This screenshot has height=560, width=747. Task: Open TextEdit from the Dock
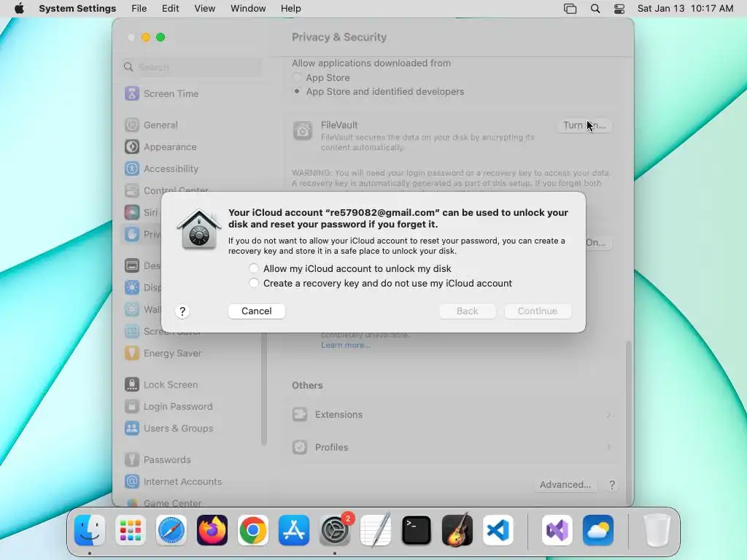tap(376, 530)
